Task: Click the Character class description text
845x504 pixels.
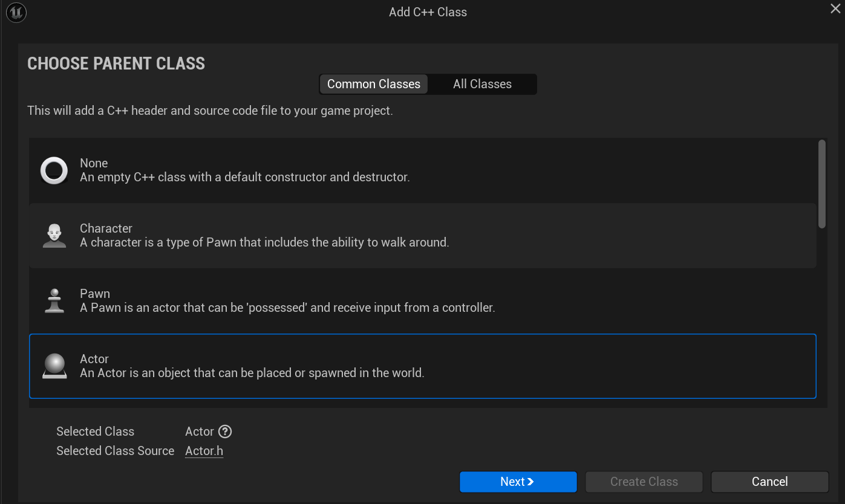Action: (x=264, y=243)
